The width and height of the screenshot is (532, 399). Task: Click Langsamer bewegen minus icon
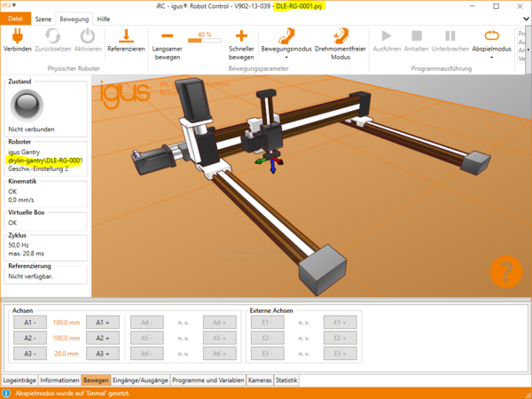pyautogui.click(x=168, y=35)
